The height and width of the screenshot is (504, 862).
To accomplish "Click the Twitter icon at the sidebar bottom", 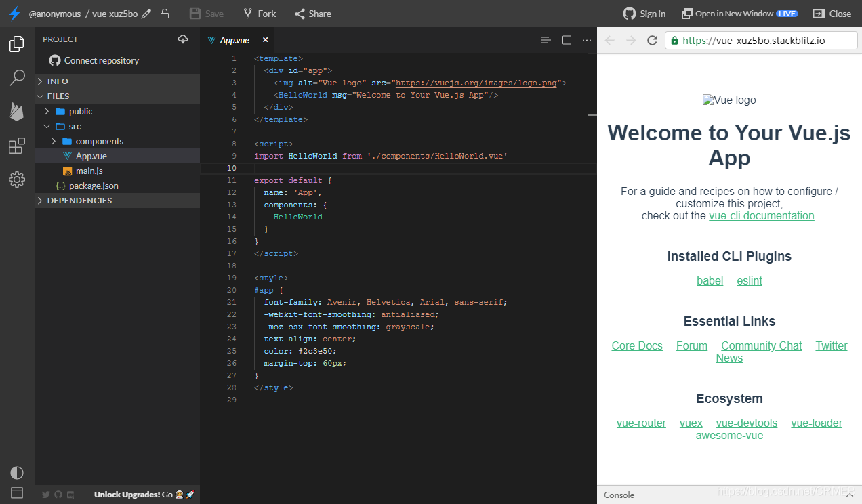I will point(45,495).
